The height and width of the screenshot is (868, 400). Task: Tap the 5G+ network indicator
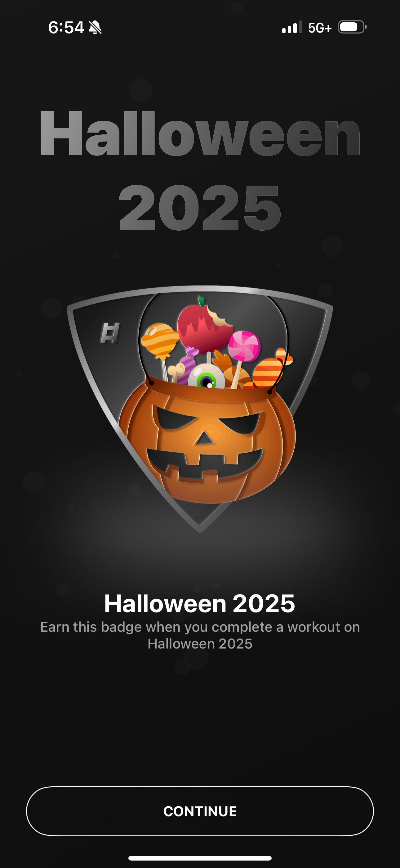coord(320,28)
